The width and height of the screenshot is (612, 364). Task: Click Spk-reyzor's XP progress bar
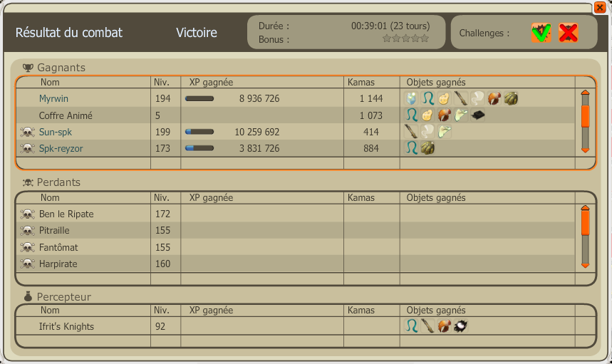(x=199, y=148)
